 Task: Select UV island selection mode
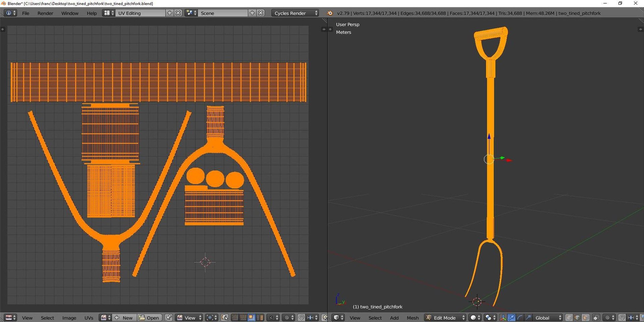260,318
